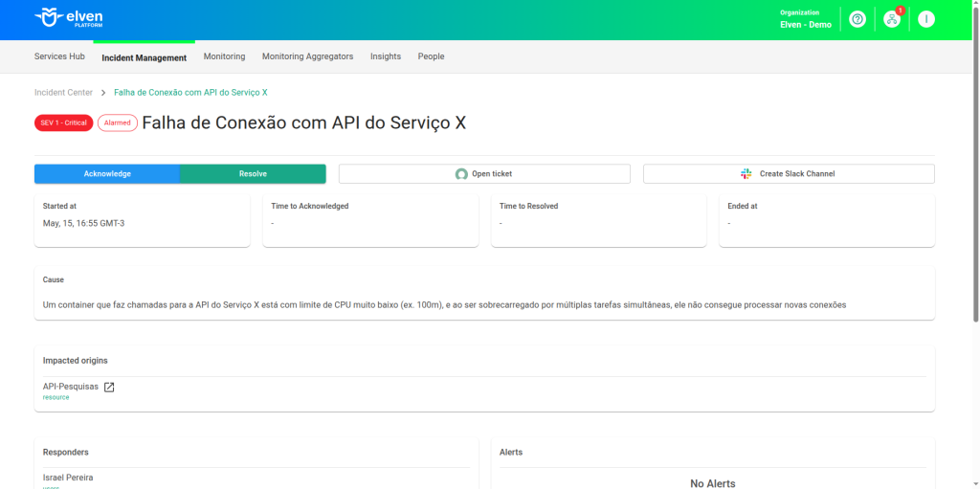This screenshot has height=489, width=980.
Task: Click the external link icon beside API-Pesquisas
Action: [x=109, y=388]
